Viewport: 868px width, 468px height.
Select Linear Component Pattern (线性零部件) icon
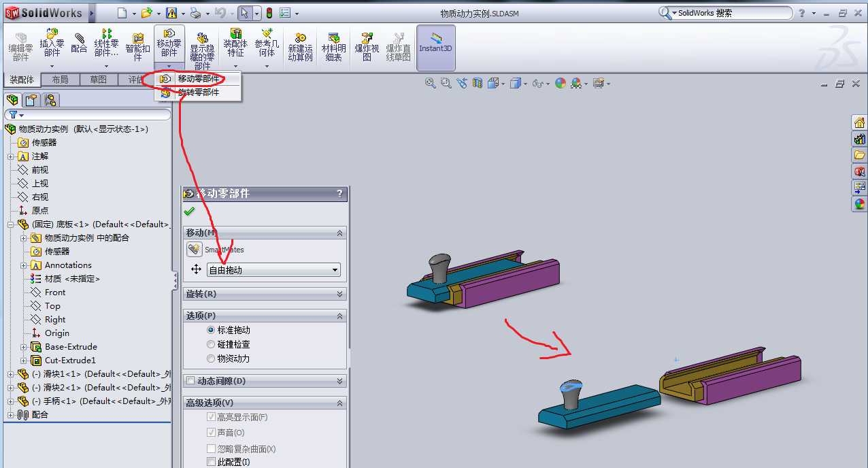(x=106, y=44)
